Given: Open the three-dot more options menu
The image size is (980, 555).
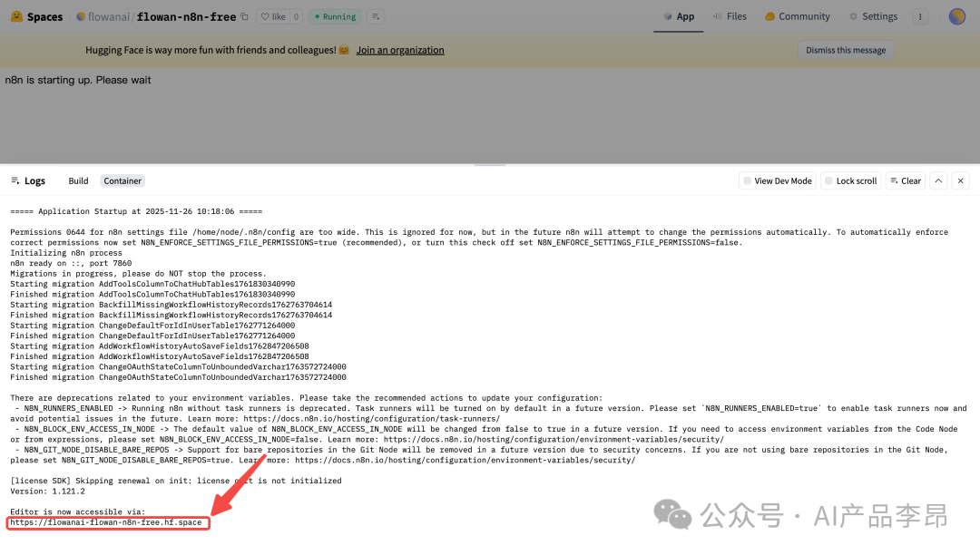Looking at the screenshot, I should [920, 17].
